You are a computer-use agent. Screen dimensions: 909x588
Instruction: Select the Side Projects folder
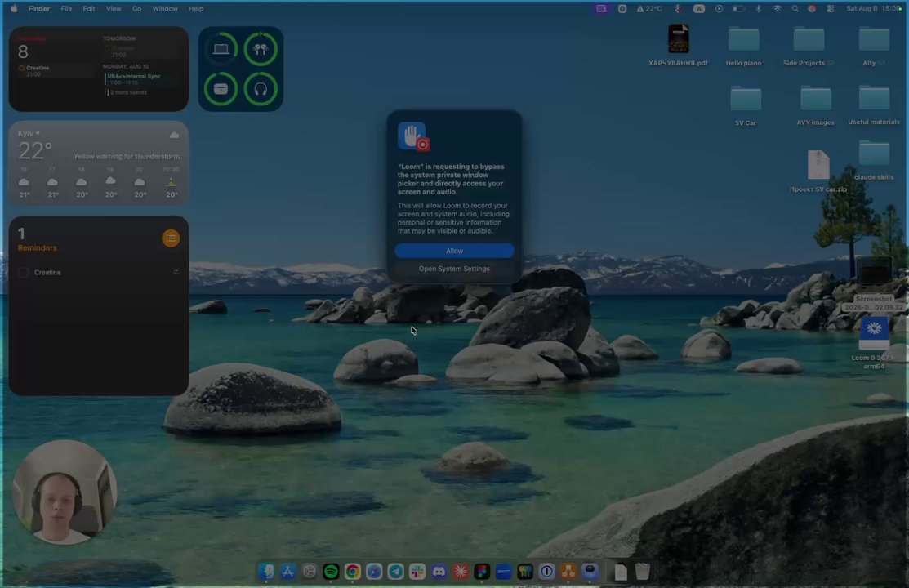tap(808, 47)
